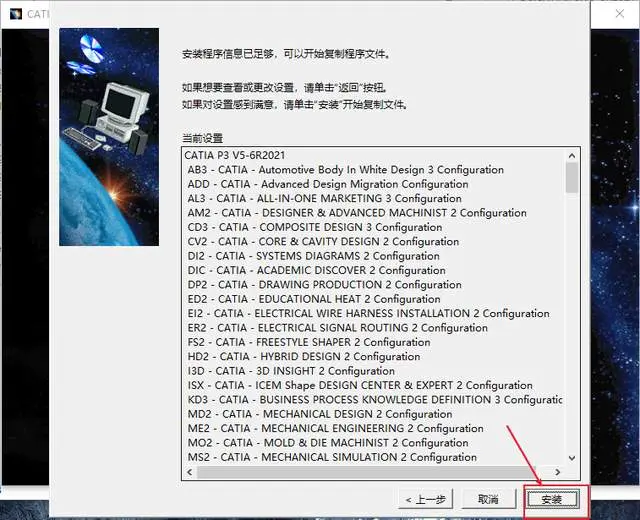Click the horizontal scroll right arrow
Screen dimensions: 640x520
click(x=558, y=472)
